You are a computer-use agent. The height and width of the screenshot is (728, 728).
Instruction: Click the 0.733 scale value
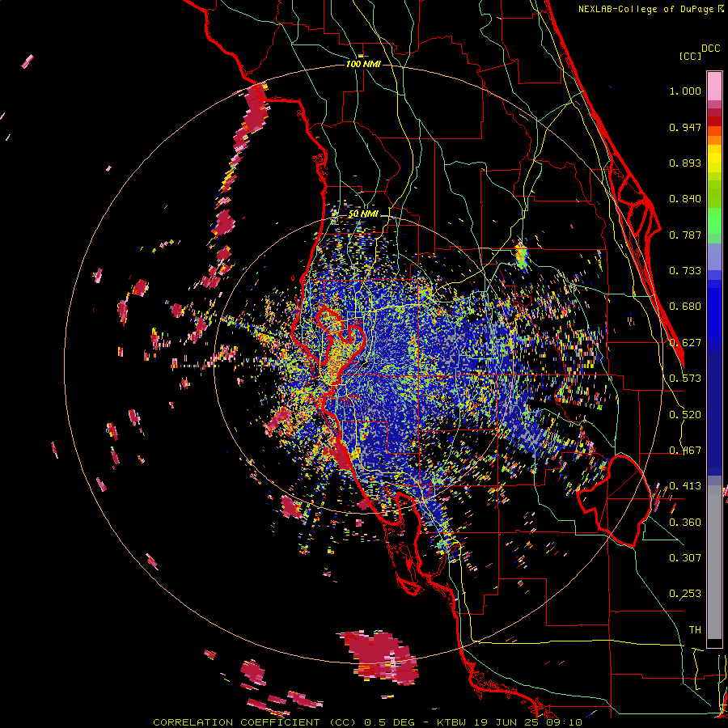click(685, 271)
